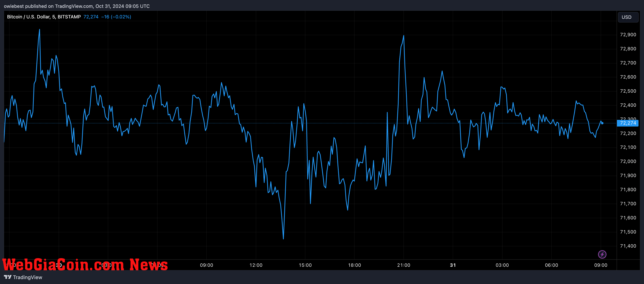Click the current price label 72,274

628,123
